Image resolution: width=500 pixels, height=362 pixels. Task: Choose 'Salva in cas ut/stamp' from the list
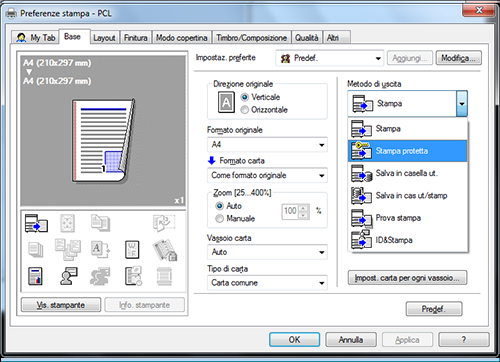tap(408, 196)
